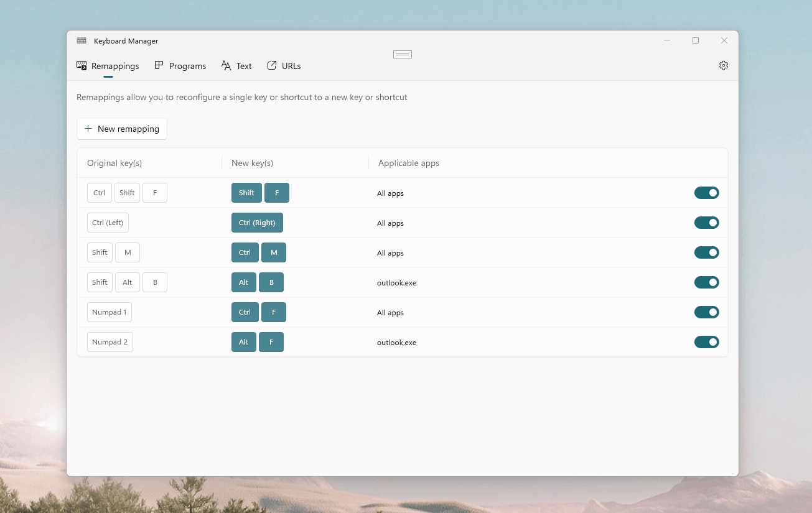This screenshot has width=812, height=513.
Task: Click the New remapping button
Action: click(x=122, y=129)
